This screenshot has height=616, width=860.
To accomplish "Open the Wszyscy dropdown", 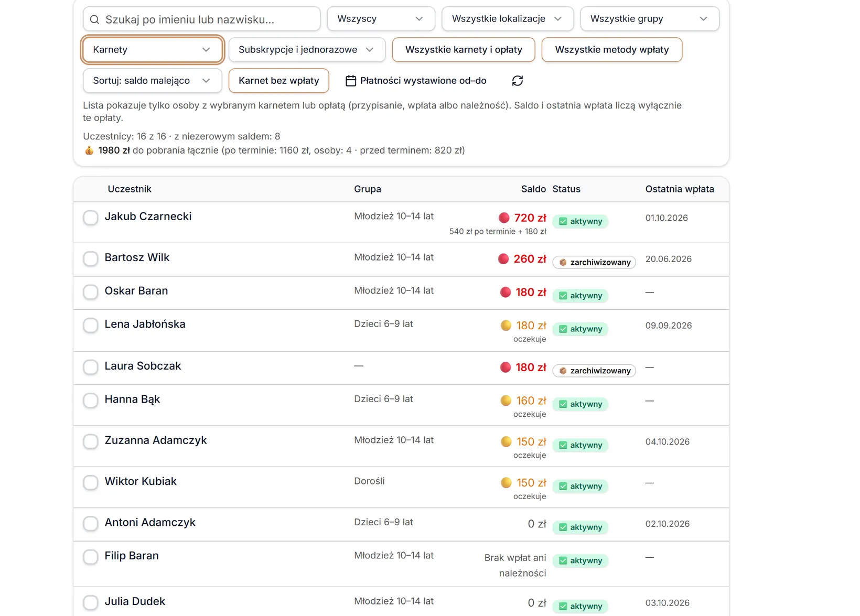I will point(381,19).
